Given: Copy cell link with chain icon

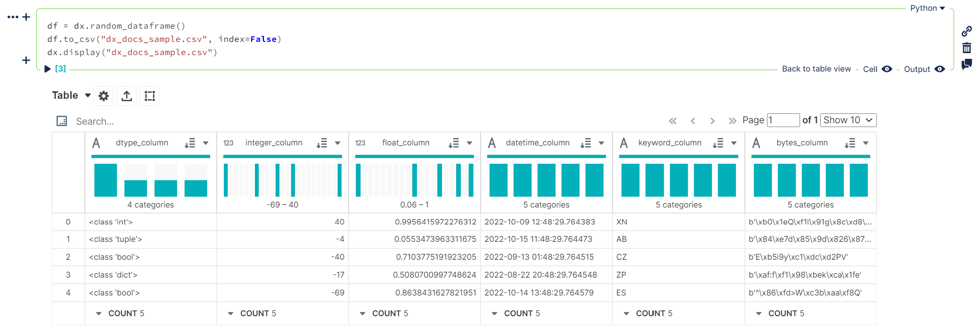Looking at the screenshot, I should (x=967, y=31).
